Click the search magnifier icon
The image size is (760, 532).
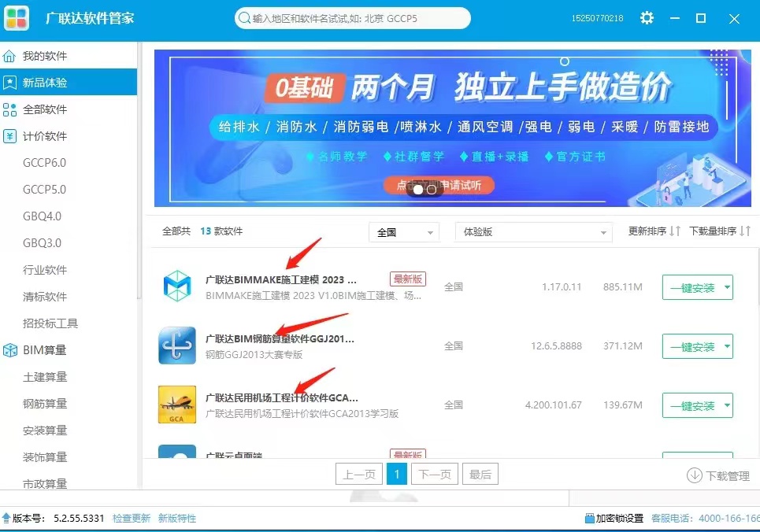[x=244, y=18]
